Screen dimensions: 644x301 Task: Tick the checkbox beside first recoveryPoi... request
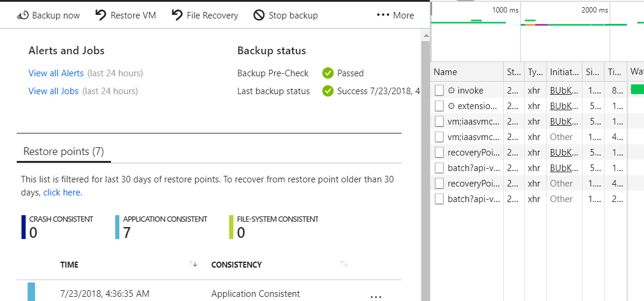[x=439, y=153]
